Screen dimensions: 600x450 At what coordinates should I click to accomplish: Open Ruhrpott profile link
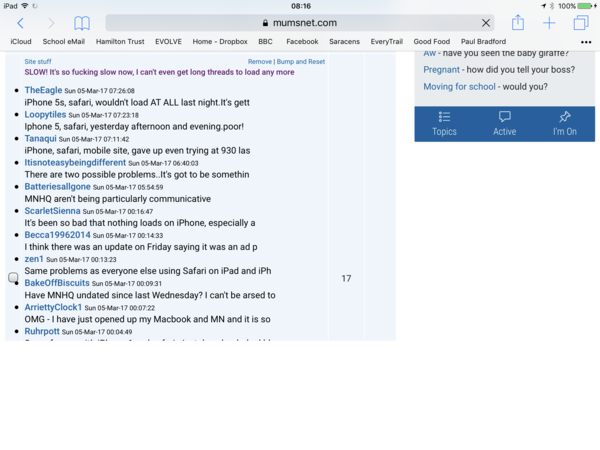(42, 331)
